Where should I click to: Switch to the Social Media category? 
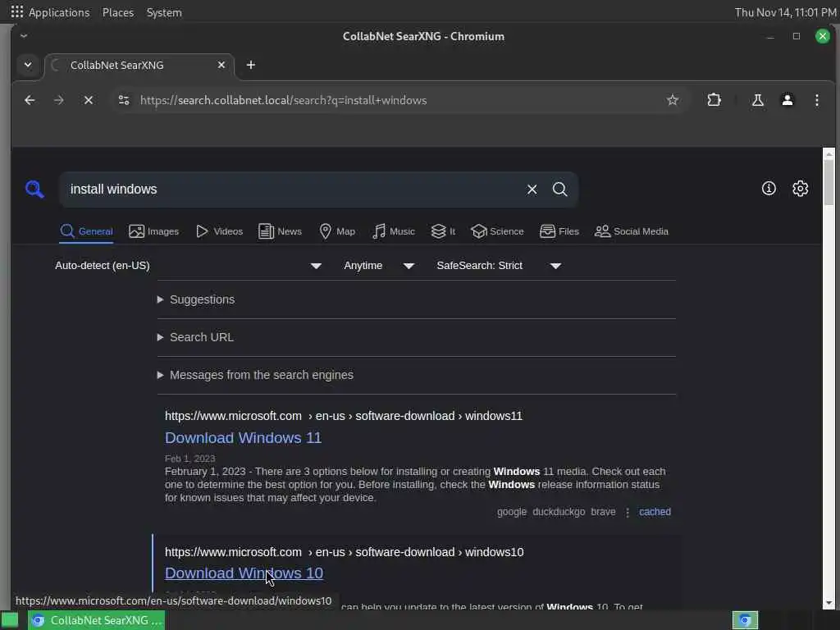[632, 231]
